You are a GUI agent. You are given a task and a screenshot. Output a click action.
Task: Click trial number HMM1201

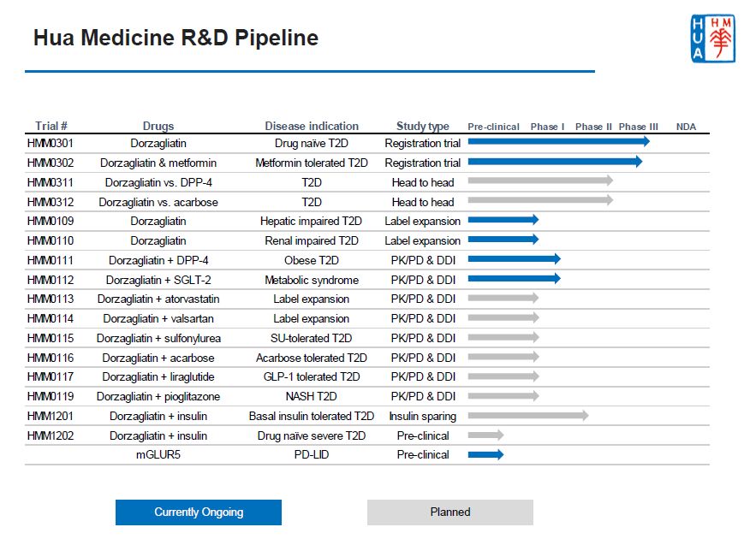[51, 416]
